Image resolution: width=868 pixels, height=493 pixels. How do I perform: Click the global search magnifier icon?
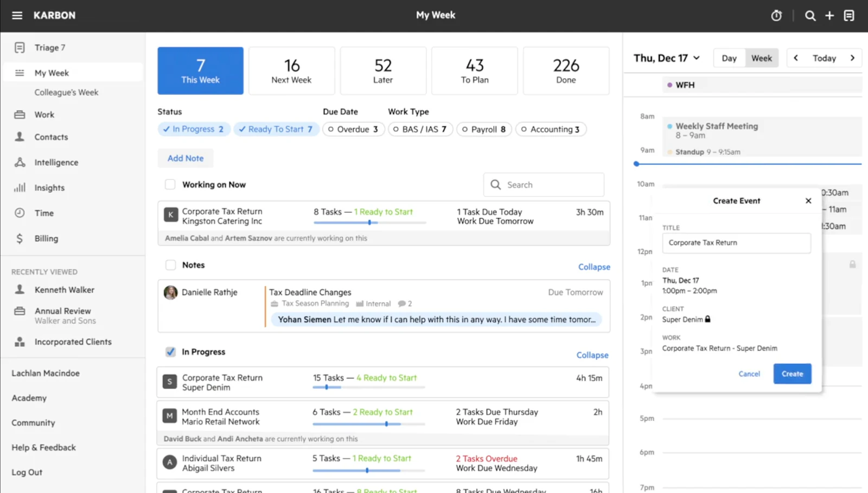pos(810,16)
